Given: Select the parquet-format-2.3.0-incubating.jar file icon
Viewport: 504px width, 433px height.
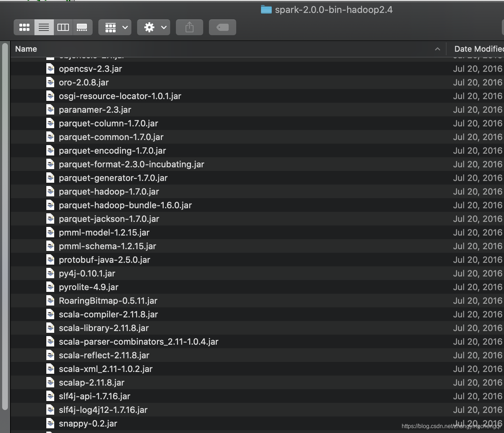Looking at the screenshot, I should [50, 164].
